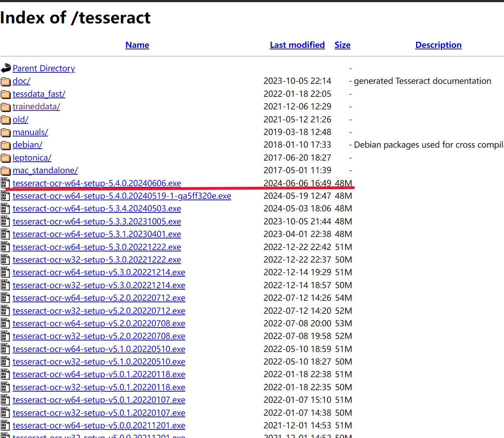
Task: Download tesseract-ocr-w32-setup-v5.0.1.20220118.exe
Action: (x=99, y=387)
